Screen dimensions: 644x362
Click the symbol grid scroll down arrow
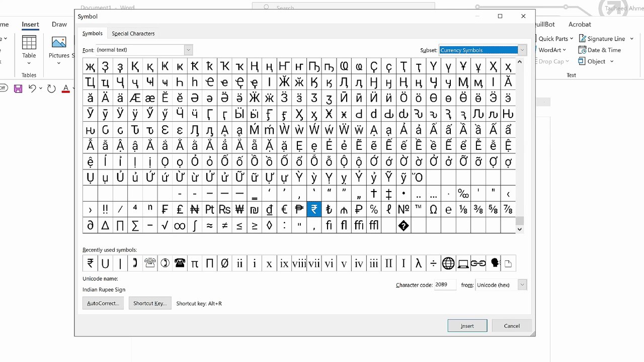click(520, 229)
